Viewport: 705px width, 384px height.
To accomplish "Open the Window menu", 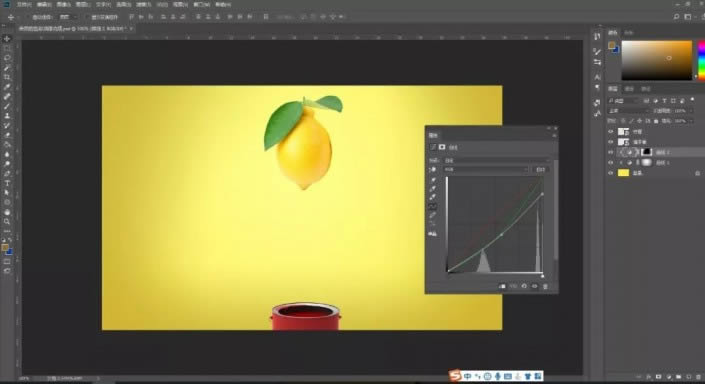I will point(201,4).
